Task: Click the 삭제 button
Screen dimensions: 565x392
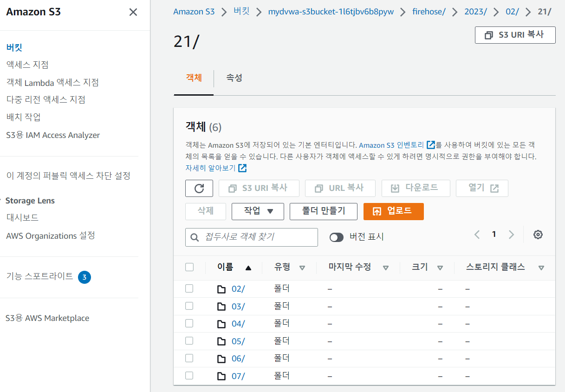Action: pyautogui.click(x=205, y=211)
